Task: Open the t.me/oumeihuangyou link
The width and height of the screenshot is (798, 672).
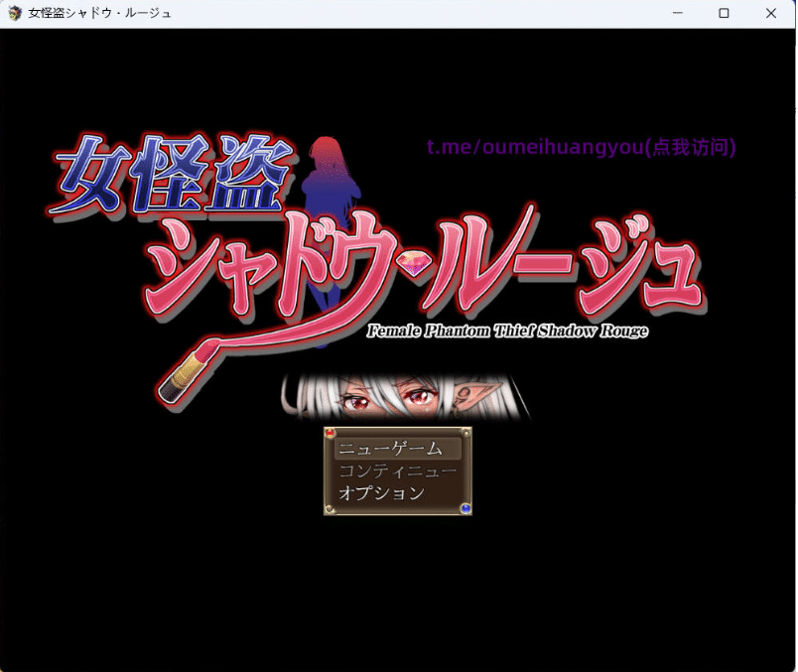Action: click(582, 147)
